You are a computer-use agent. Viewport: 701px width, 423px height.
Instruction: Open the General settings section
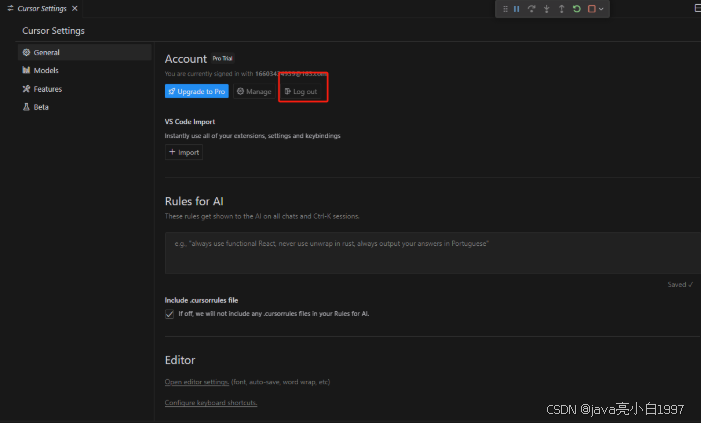coord(84,52)
